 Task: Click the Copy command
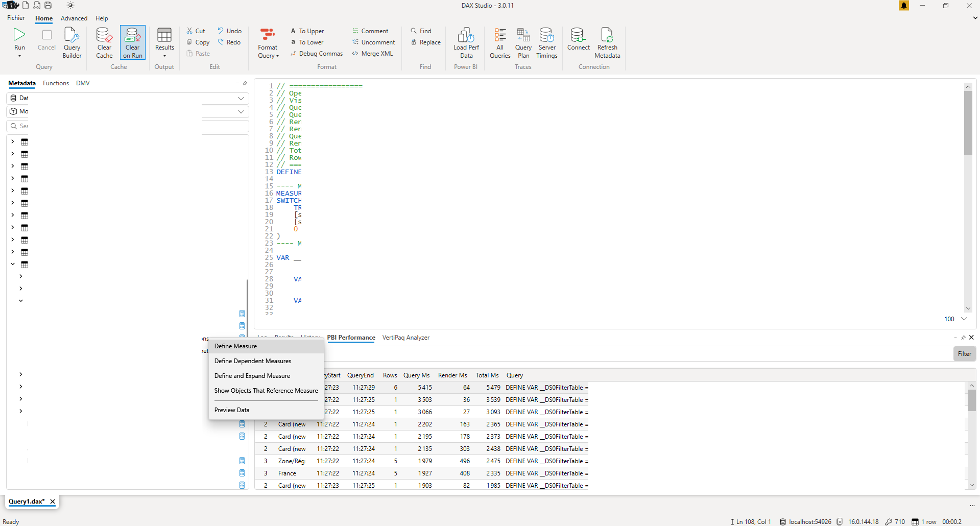pos(198,42)
